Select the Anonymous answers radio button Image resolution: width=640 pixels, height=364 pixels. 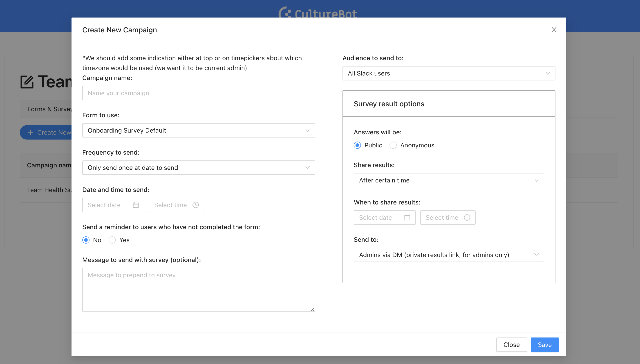coord(393,145)
